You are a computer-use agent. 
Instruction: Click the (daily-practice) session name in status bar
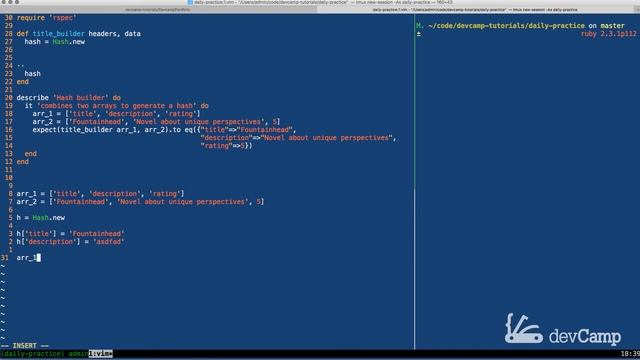pos(33,353)
